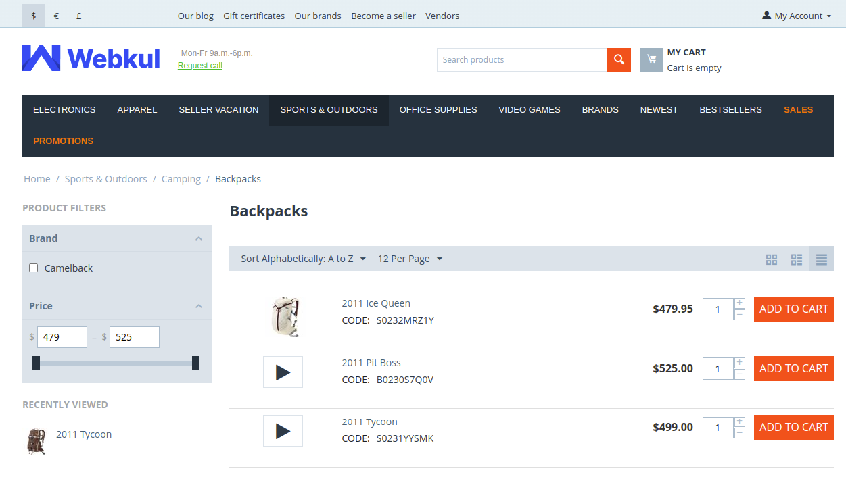
Task: Click the search magnifier icon
Action: pyautogui.click(x=618, y=59)
